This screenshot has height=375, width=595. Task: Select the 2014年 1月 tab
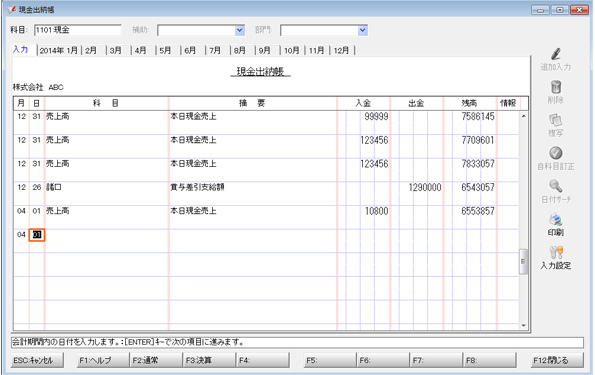point(59,50)
